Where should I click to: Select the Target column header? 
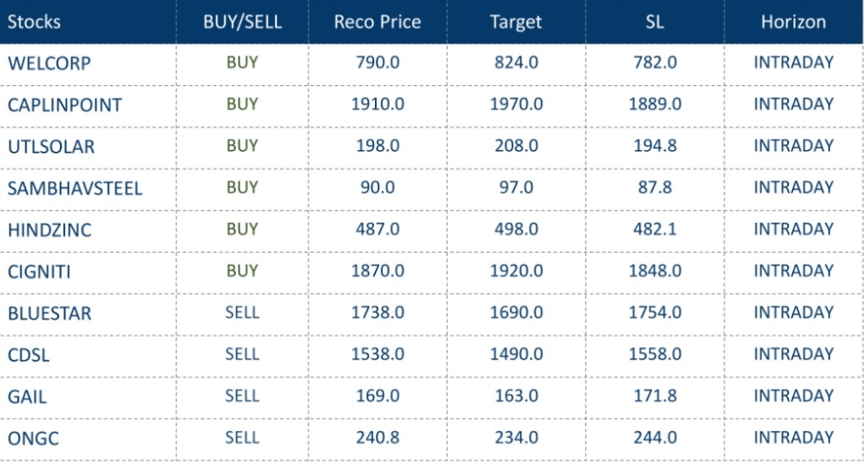[x=516, y=23]
